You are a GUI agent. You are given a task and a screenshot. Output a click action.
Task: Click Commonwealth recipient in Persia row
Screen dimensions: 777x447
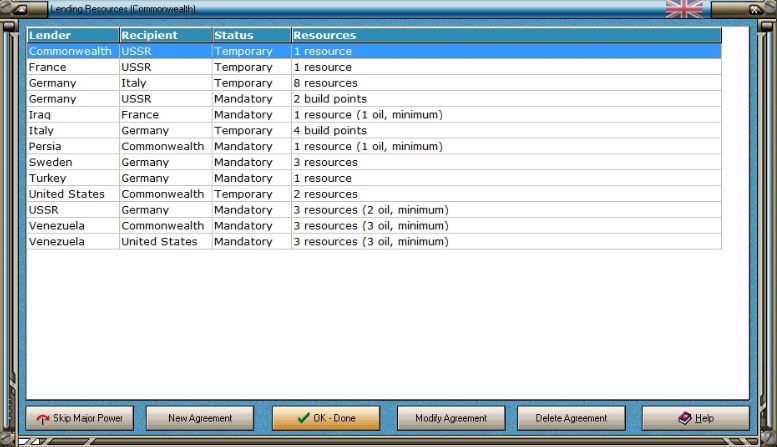[166, 146]
